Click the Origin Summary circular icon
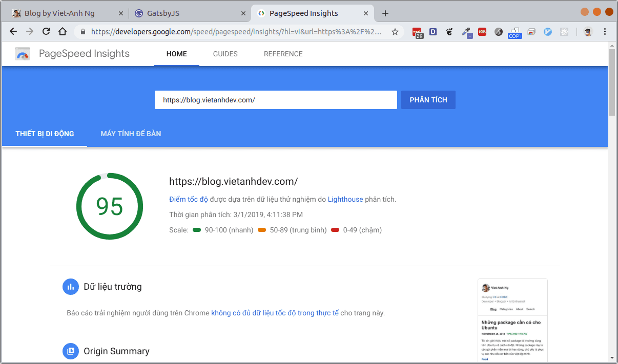Screen dimensions: 618x364 coord(71,351)
